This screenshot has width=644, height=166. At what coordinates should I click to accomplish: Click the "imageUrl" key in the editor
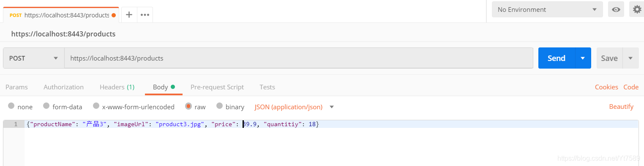pyautogui.click(x=131, y=124)
